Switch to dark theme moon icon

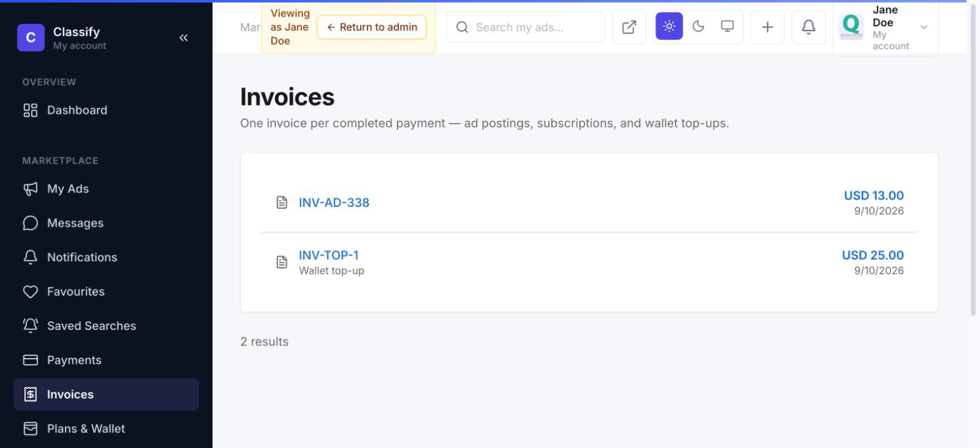pos(698,26)
